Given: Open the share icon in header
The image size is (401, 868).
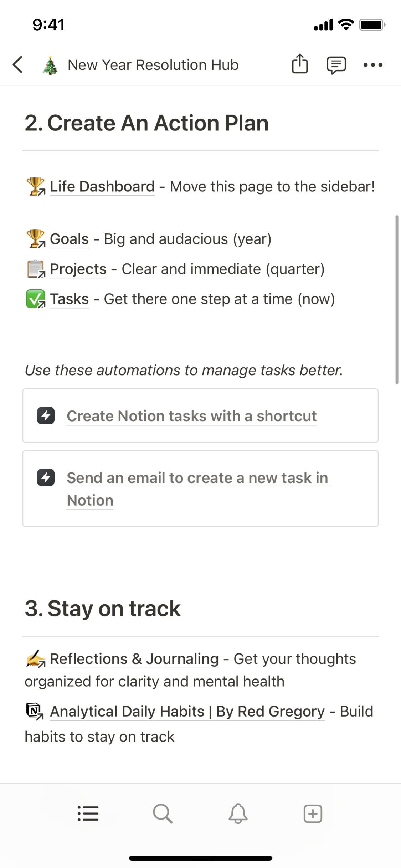Looking at the screenshot, I should coord(300,64).
